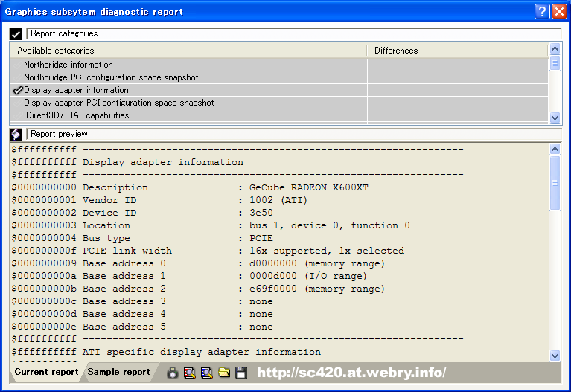This screenshot has height=392, width=571.
Task: Enable Northbridge information category
Action: click(x=18, y=65)
